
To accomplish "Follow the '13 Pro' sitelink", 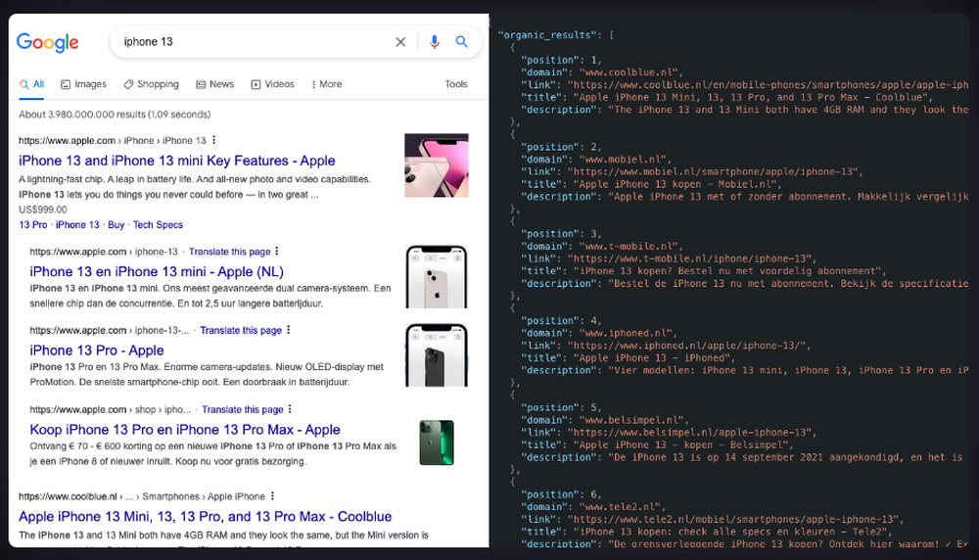I will click(x=33, y=225).
